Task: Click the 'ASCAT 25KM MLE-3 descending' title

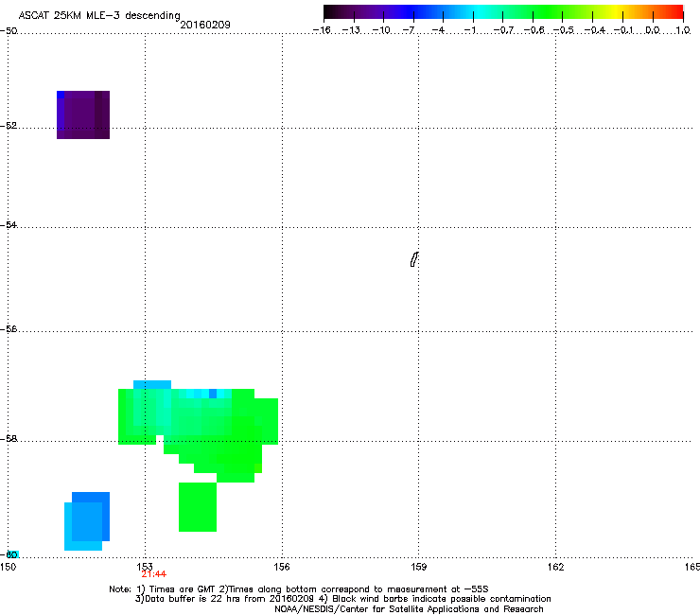Action: [x=99, y=15]
